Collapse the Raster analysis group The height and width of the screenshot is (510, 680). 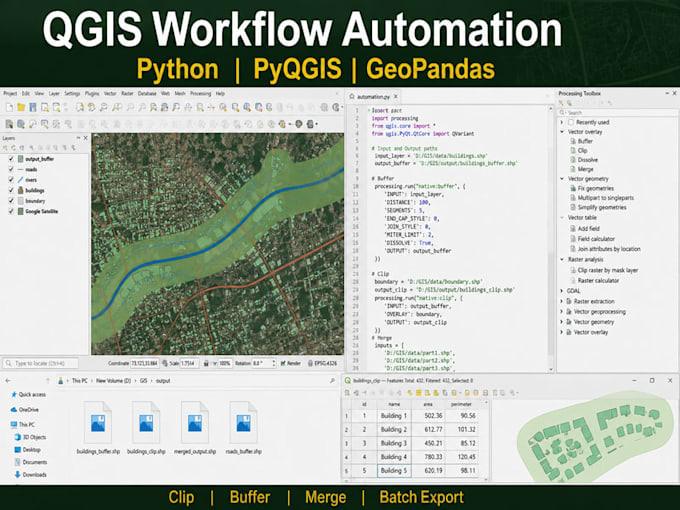pyautogui.click(x=562, y=259)
